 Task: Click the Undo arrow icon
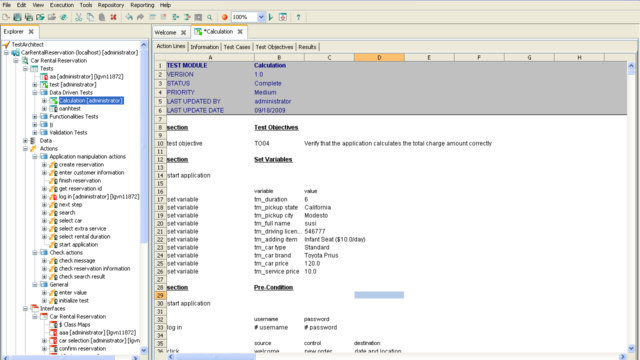129,17
